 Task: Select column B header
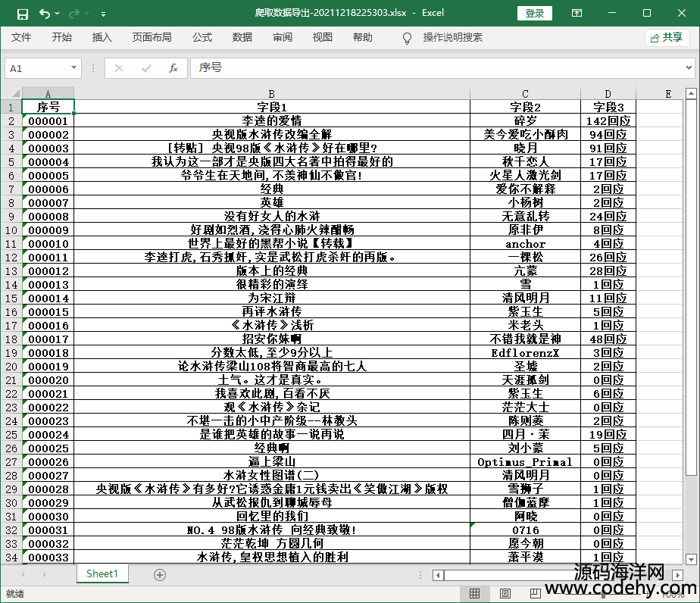click(271, 94)
